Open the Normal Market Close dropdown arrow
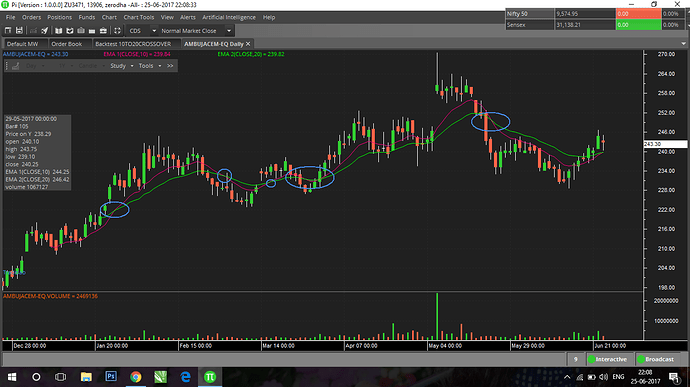The width and height of the screenshot is (690, 387). coord(229,31)
